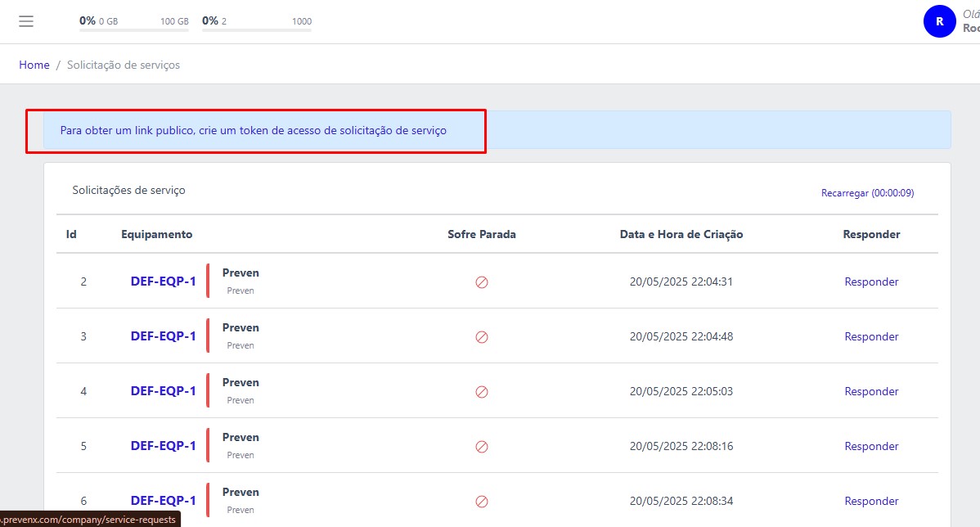Open DEF-EQP-1 equipment in row 2
Image resolution: width=980 pixels, height=527 pixels.
(163, 282)
